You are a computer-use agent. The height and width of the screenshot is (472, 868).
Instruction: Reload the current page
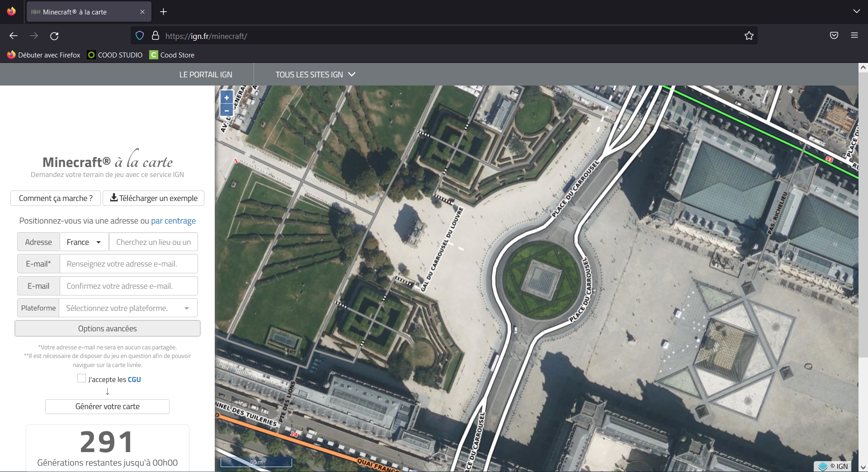pyautogui.click(x=54, y=36)
